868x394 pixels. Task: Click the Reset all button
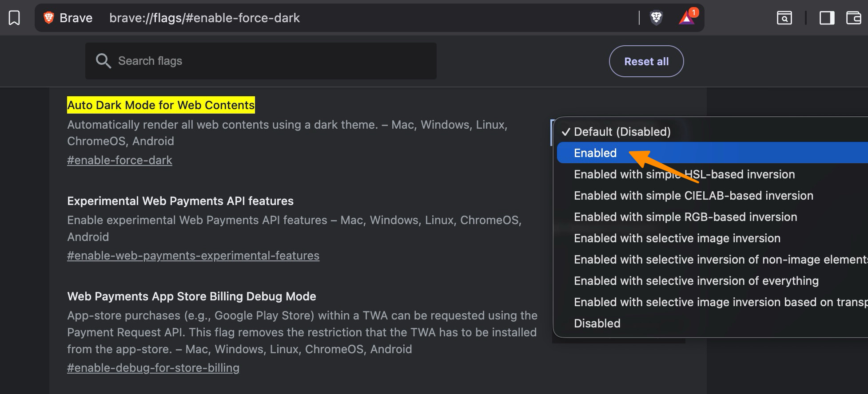[646, 61]
